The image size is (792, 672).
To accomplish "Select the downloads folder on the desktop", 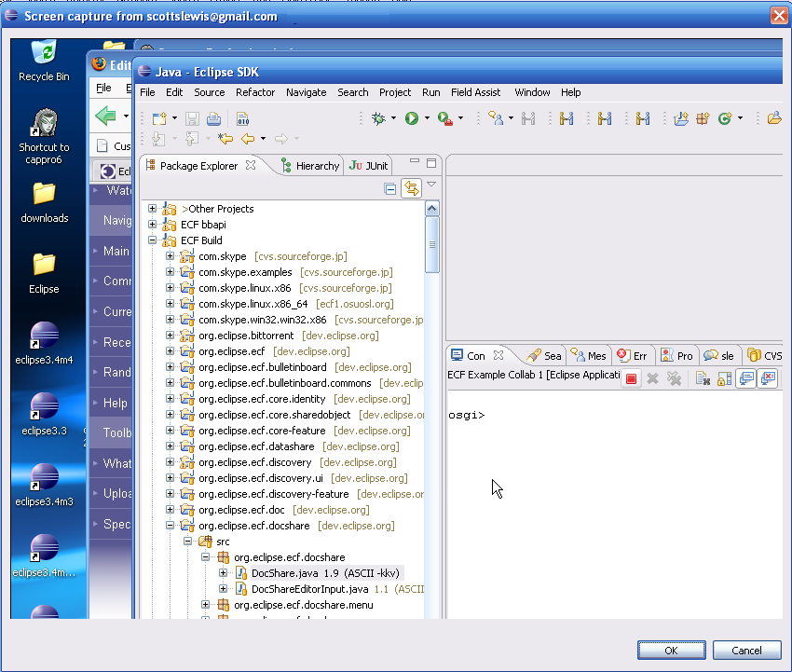I will point(45,202).
